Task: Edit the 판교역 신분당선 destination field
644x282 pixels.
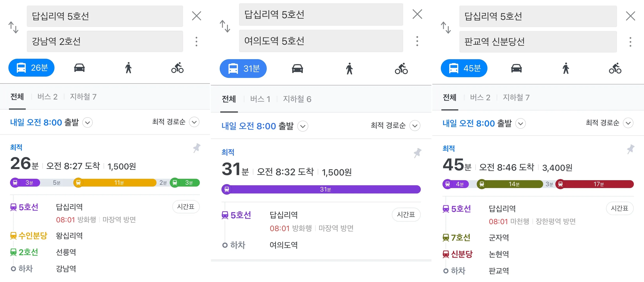Action: 538,42
